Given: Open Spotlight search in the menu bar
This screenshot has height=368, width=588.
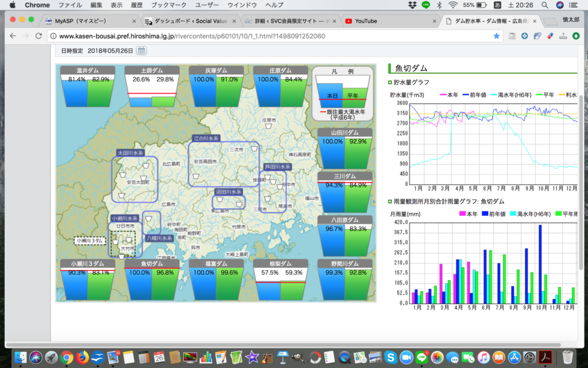Looking at the screenshot, I should pos(544,5).
